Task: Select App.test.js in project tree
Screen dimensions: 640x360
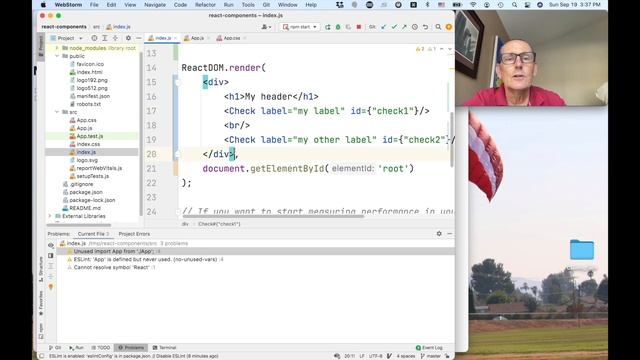Action: pyautogui.click(x=90, y=136)
